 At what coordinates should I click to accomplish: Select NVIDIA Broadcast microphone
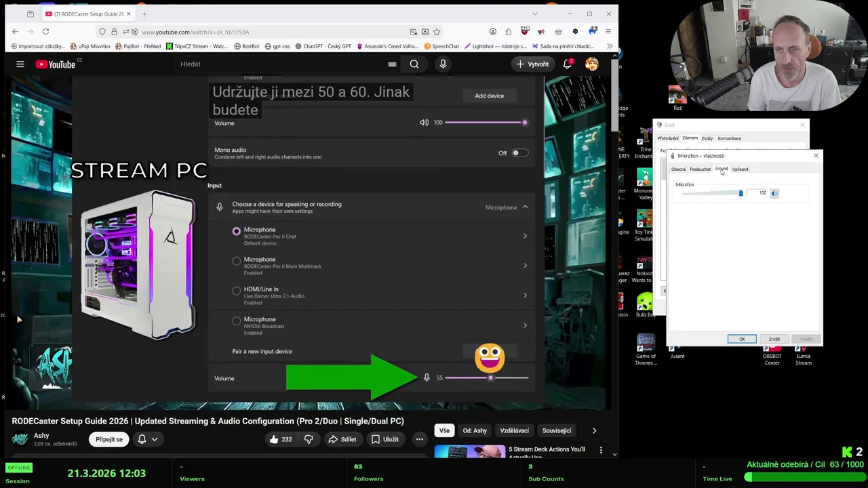click(237, 321)
